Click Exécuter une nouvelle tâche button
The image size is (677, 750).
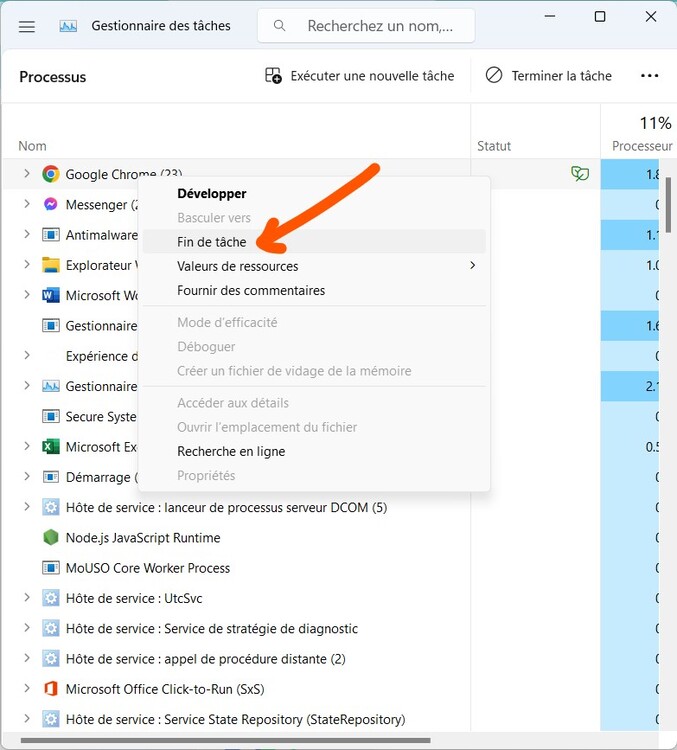[x=359, y=76]
